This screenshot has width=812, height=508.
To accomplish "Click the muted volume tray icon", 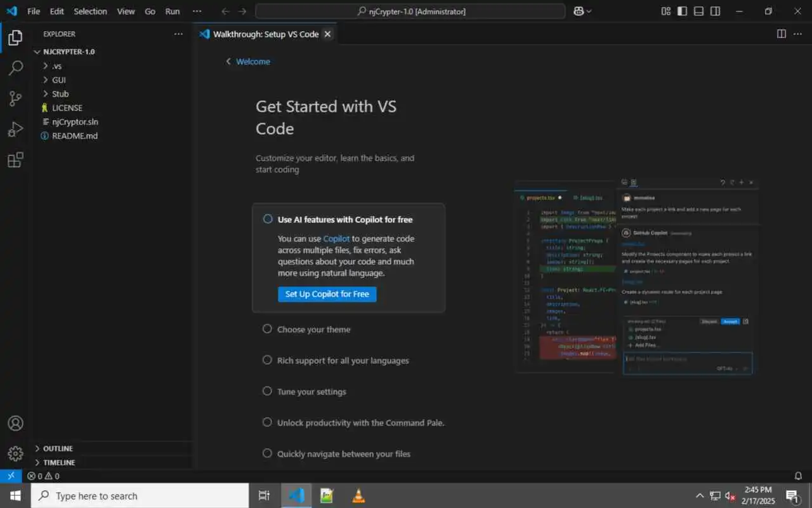I will coord(730,496).
